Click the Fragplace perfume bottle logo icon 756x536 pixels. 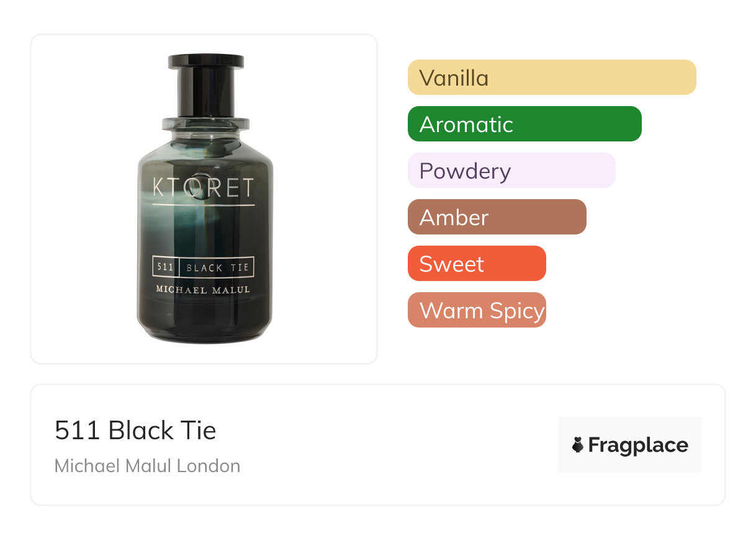pos(578,445)
